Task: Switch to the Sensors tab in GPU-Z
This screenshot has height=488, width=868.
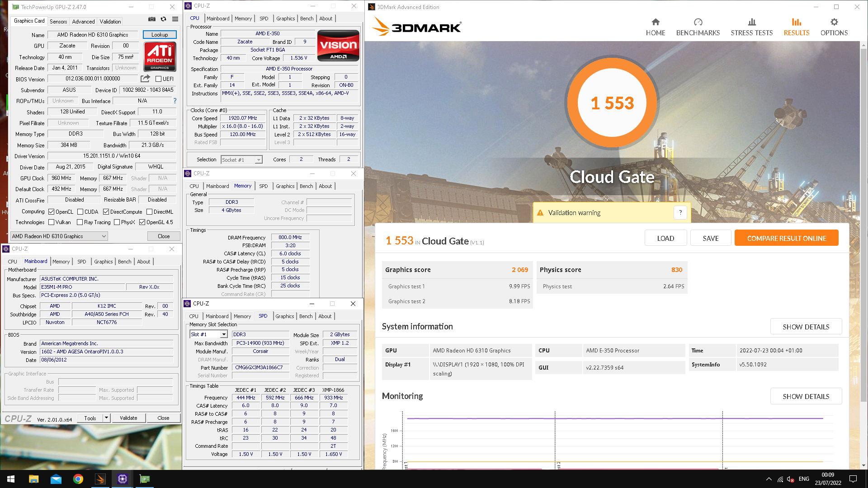Action: tap(58, 21)
